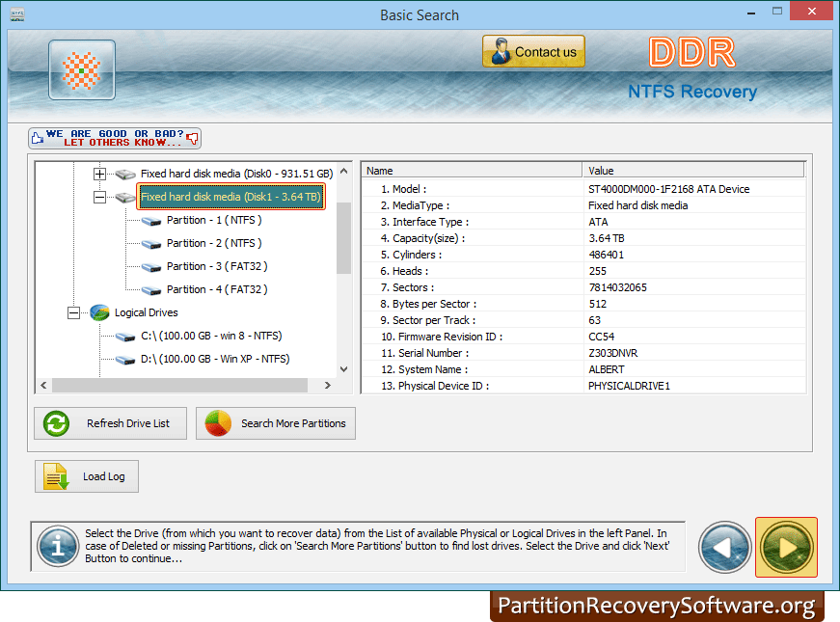Maximize the Basic Search window
The height and width of the screenshot is (622, 840).
click(776, 12)
